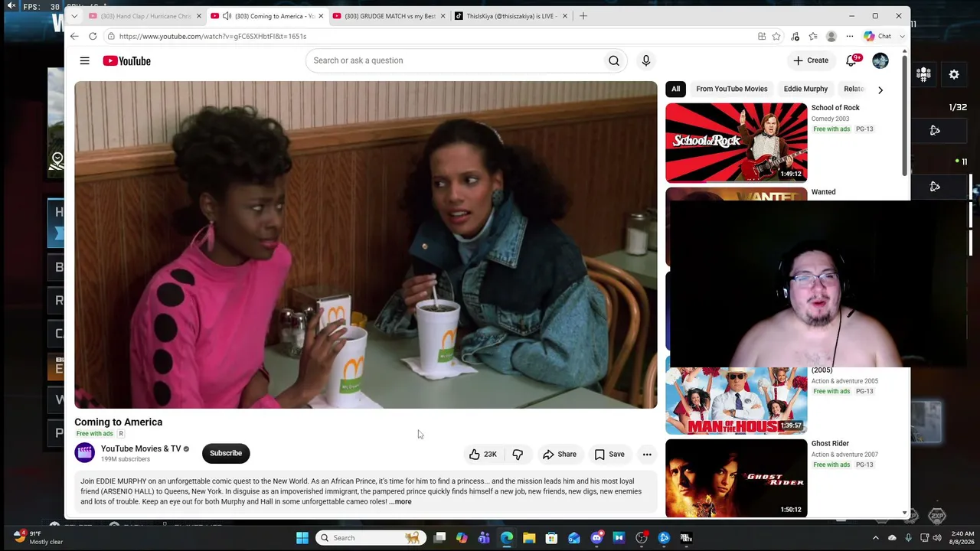Select the Coming to America tab
The width and height of the screenshot is (980, 551).
point(267,15)
